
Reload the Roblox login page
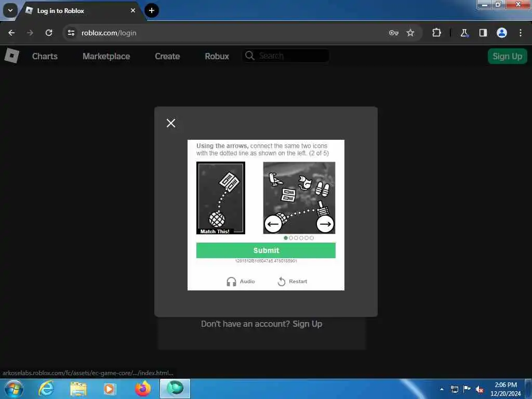click(49, 33)
